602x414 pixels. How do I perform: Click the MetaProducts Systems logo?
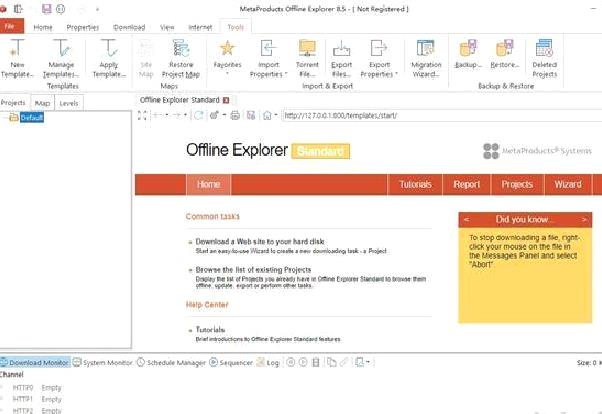[537, 151]
